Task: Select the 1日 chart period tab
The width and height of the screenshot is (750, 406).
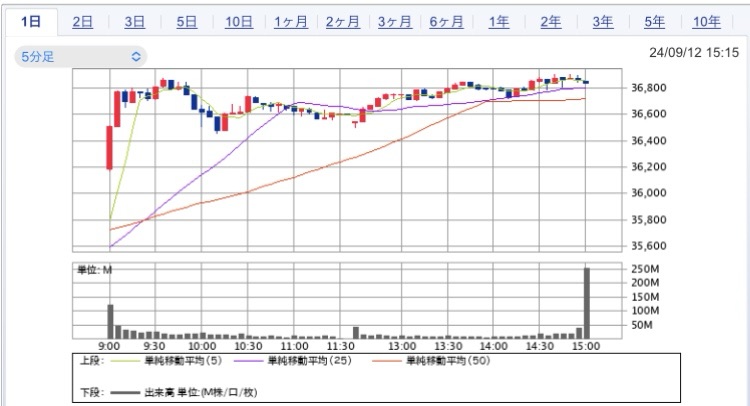Action: tap(31, 22)
